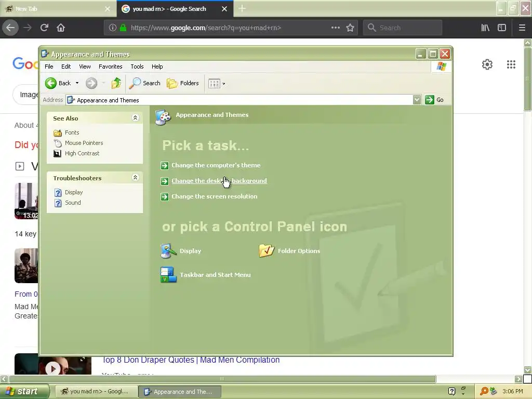Click the Appearance and Themes header icon

click(x=163, y=117)
